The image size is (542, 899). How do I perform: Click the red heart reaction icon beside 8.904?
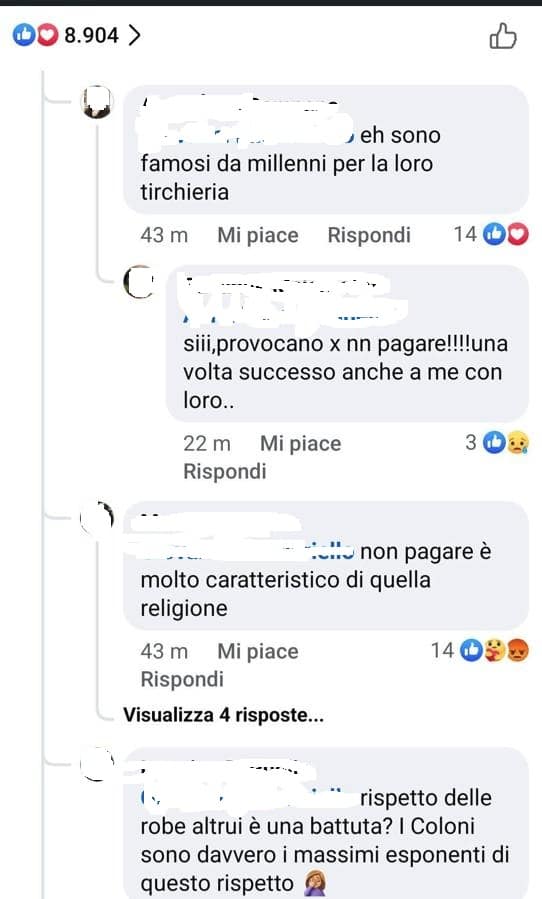click(47, 36)
